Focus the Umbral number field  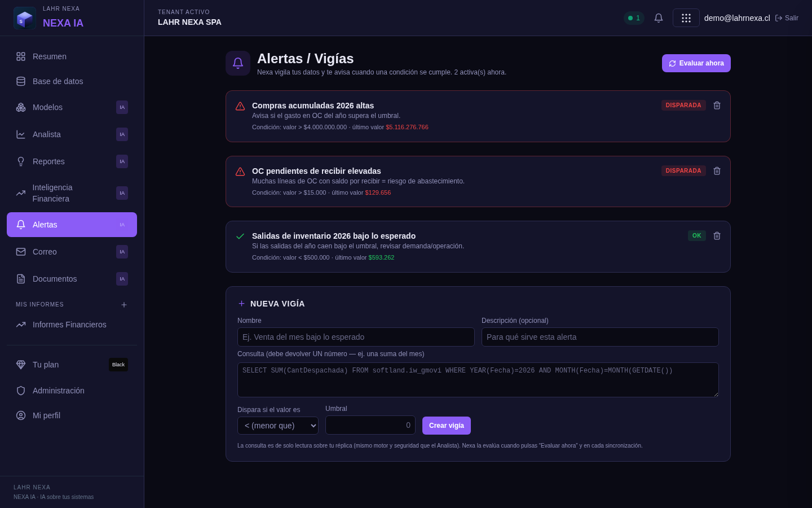click(370, 425)
